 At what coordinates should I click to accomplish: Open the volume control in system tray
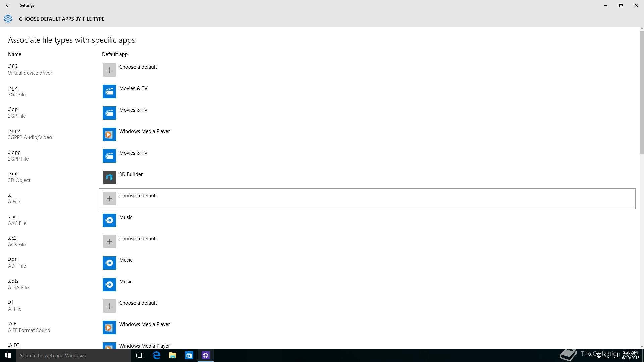pyautogui.click(x=606, y=356)
